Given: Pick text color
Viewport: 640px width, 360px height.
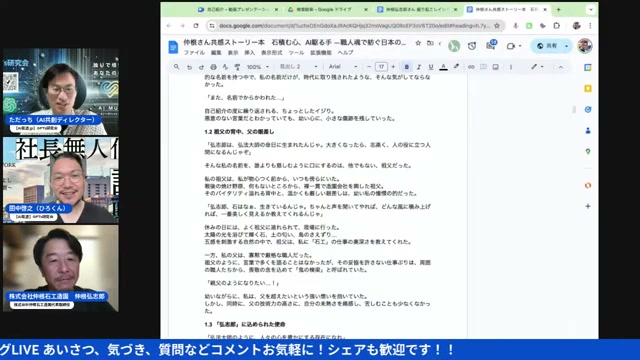Looking at the screenshot, I should pos(443,67).
